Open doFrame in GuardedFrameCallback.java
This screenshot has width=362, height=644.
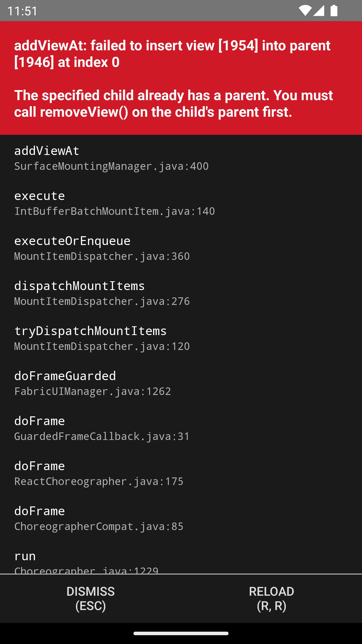coord(39,420)
